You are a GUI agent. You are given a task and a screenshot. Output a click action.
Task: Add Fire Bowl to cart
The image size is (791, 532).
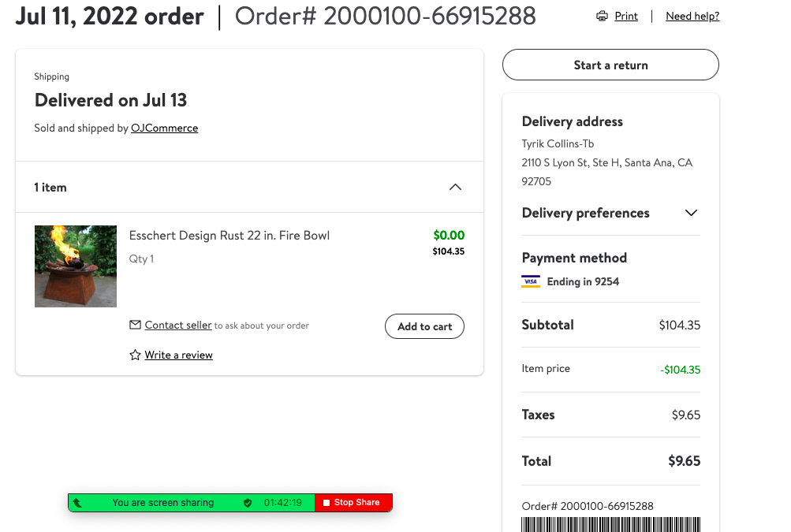(x=424, y=326)
